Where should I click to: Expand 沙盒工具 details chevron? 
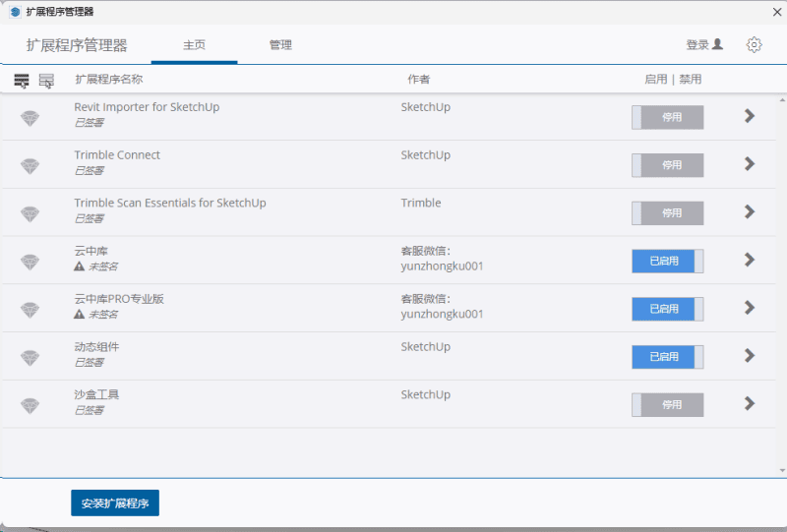point(750,403)
